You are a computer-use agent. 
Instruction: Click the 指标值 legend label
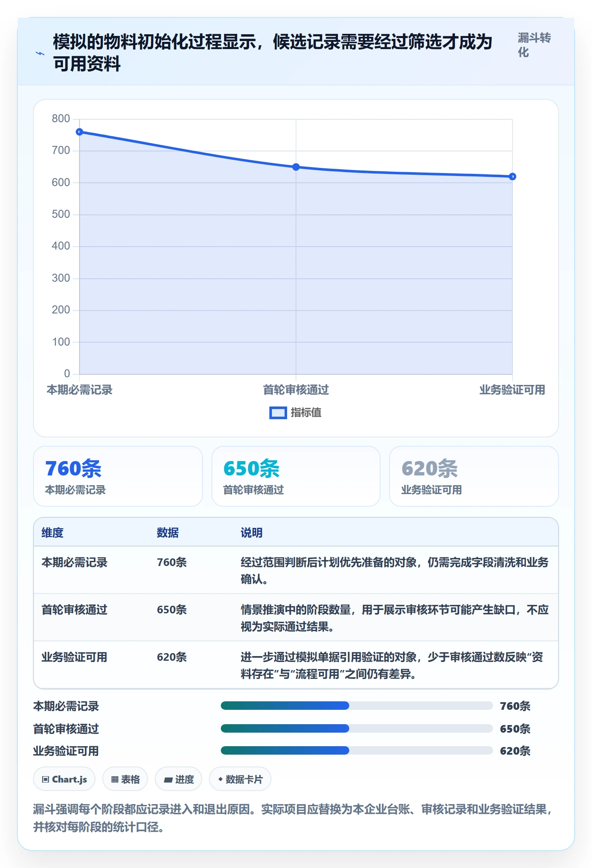coord(306,413)
